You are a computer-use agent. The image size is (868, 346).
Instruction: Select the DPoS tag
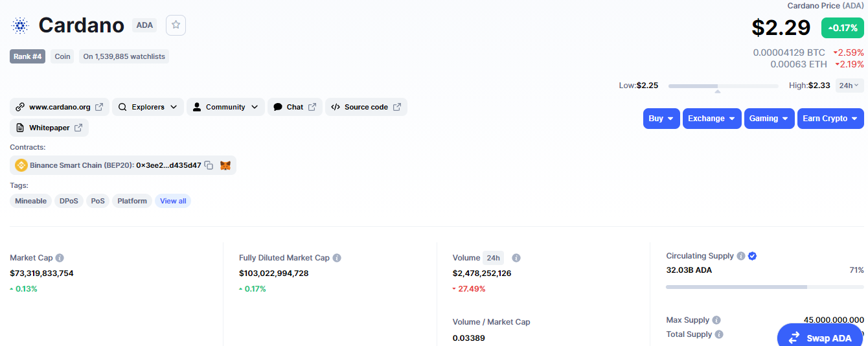(x=69, y=201)
